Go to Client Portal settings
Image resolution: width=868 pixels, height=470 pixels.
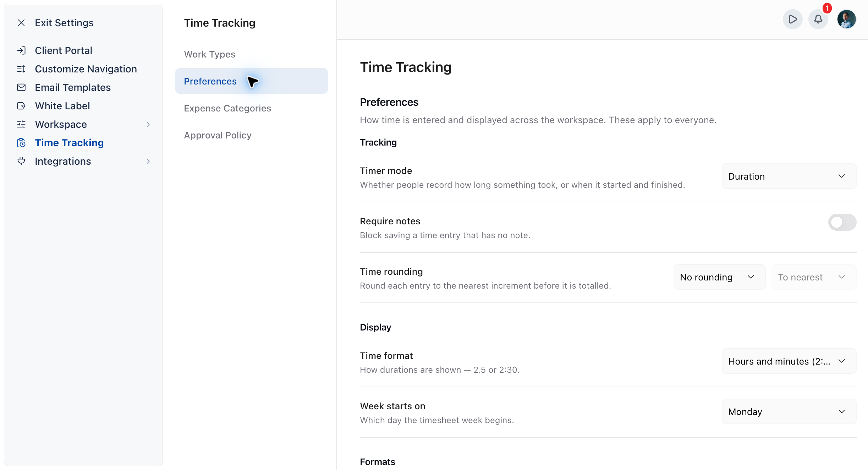coord(64,50)
